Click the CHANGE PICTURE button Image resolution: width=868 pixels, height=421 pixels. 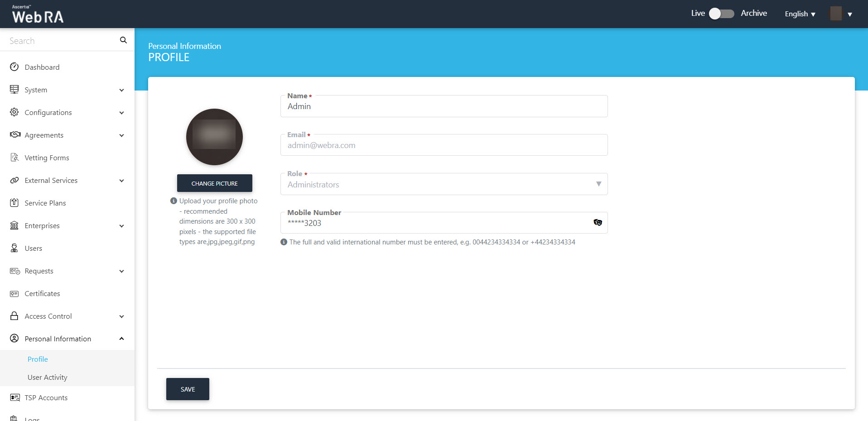[x=214, y=183]
